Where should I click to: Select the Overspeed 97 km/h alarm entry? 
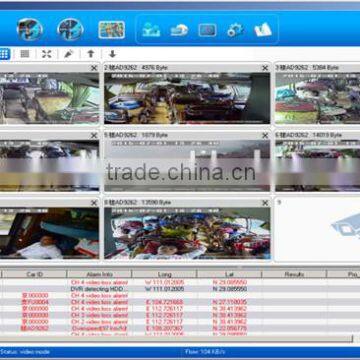[x=99, y=329]
